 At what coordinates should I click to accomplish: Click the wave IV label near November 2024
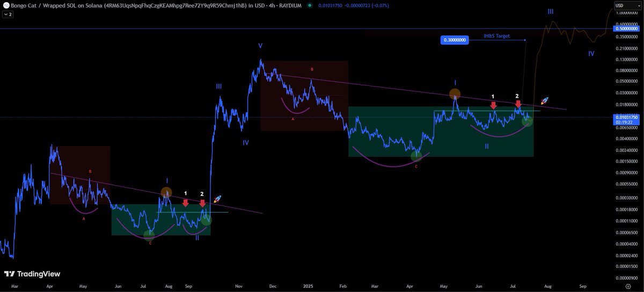pos(245,143)
